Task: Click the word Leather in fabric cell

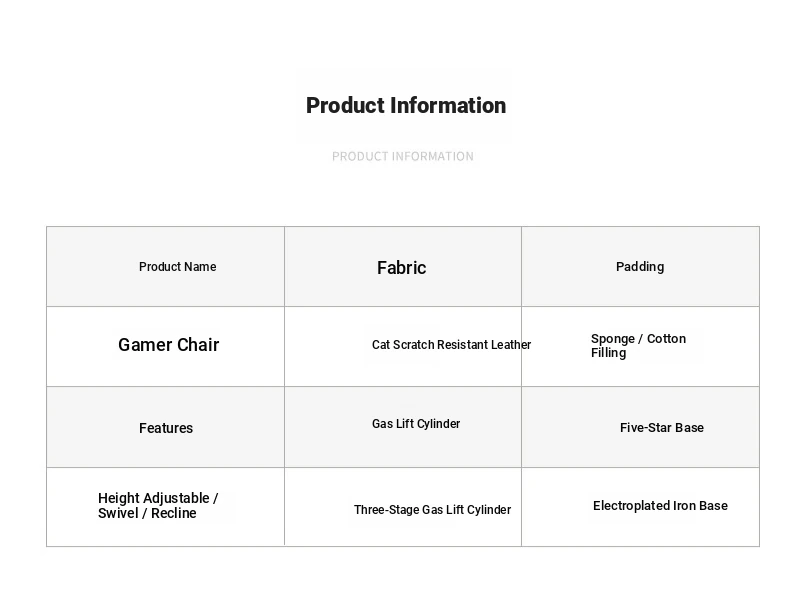Action: (x=511, y=345)
